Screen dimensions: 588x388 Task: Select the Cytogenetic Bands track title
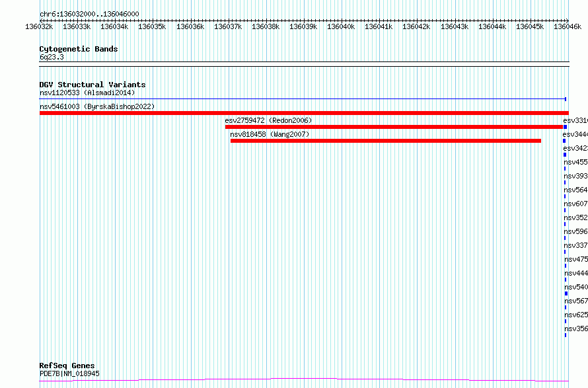click(x=79, y=49)
